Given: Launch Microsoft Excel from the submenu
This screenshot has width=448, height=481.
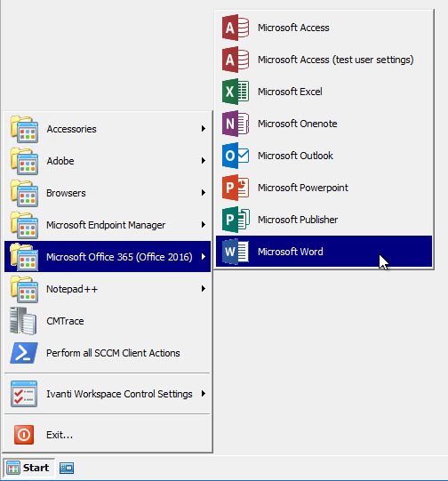Looking at the screenshot, I should click(324, 92).
